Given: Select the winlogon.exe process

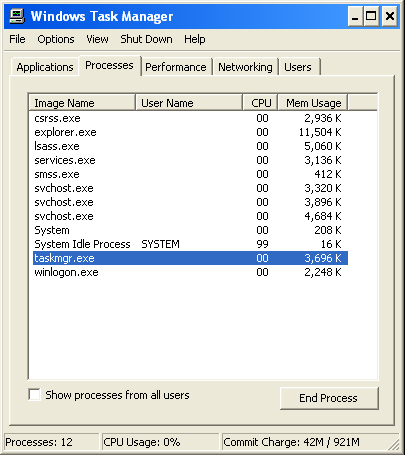Looking at the screenshot, I should click(x=190, y=272).
